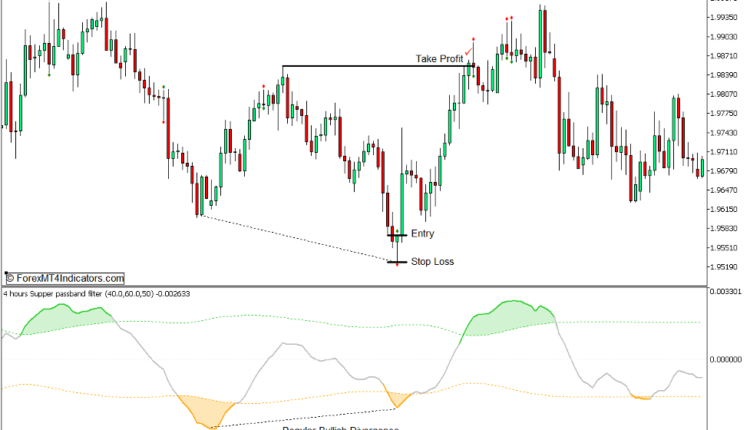Select the Take Profit text label
The width and height of the screenshot is (750, 430).
(x=439, y=60)
